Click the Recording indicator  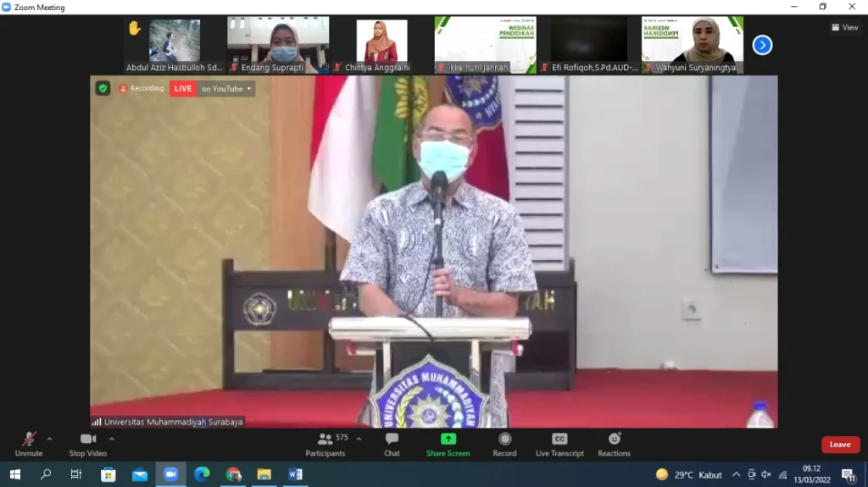tap(142, 89)
